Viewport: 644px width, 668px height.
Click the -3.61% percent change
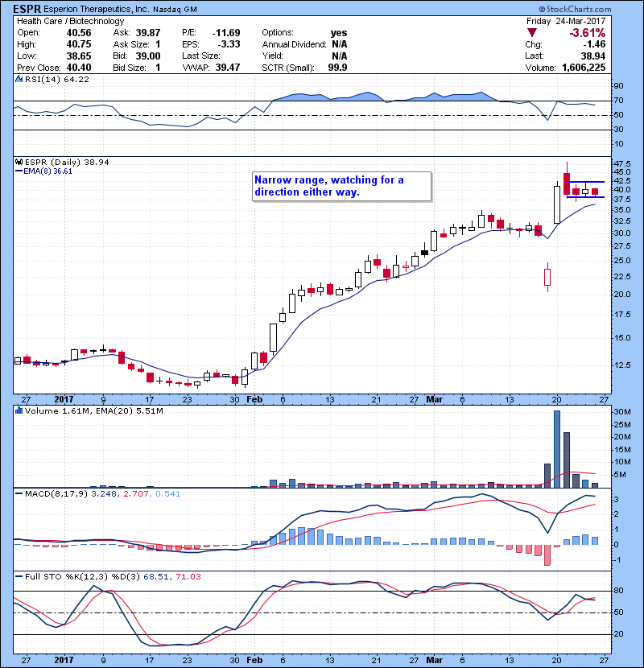pyautogui.click(x=588, y=33)
